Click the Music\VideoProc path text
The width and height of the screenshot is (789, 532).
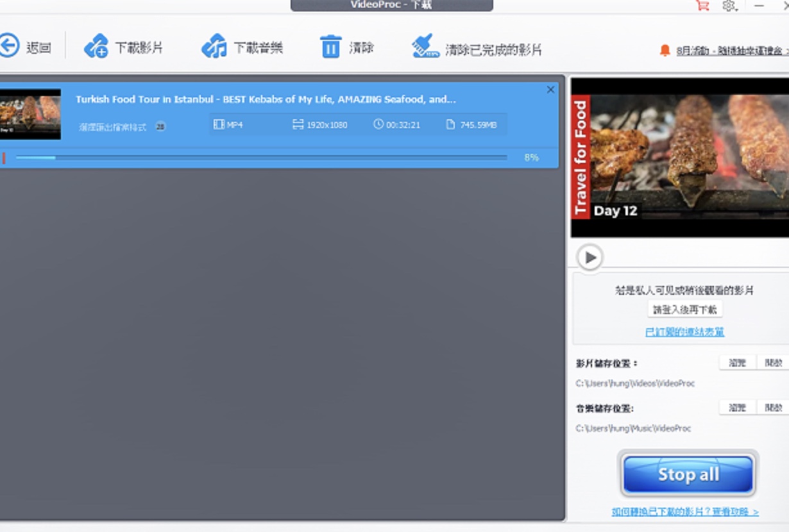(633, 428)
